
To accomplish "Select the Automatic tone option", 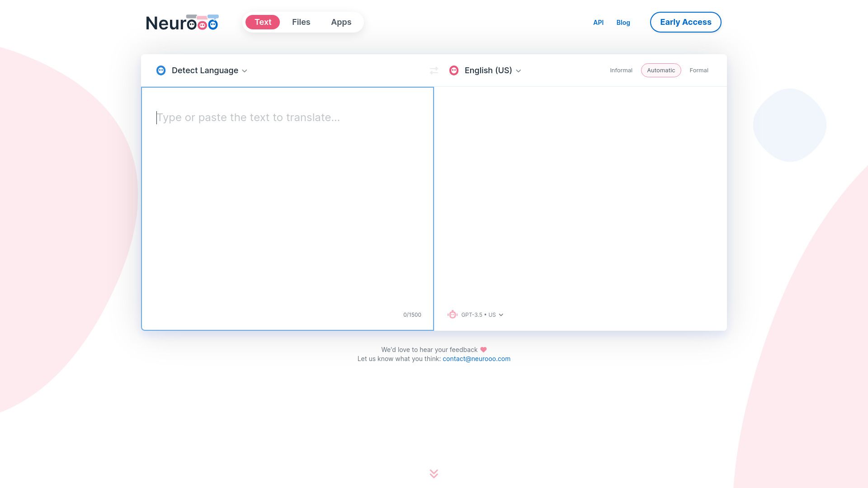I will coord(661,70).
